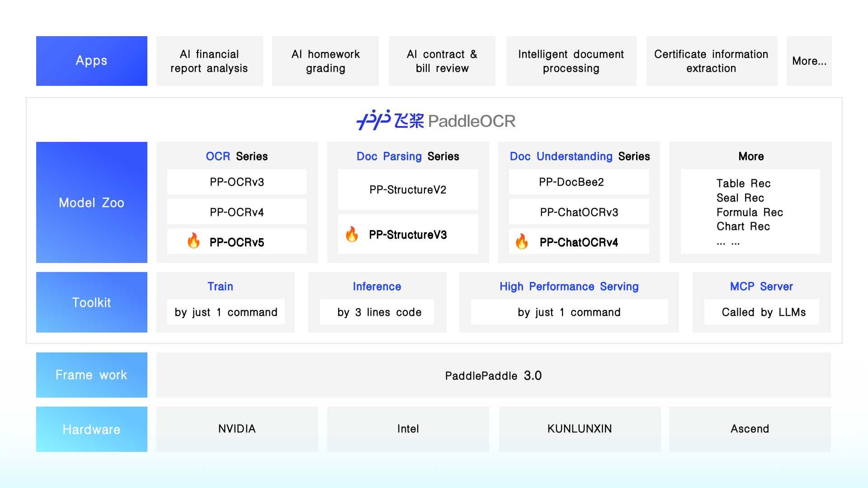The width and height of the screenshot is (868, 488).
Task: Select the Formula Rec line
Action: click(x=750, y=212)
